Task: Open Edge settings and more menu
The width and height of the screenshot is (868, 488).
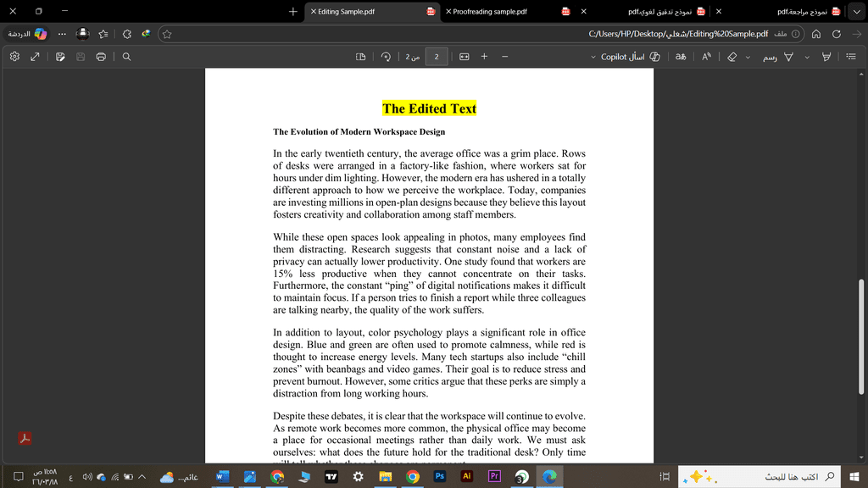Action: [x=62, y=34]
